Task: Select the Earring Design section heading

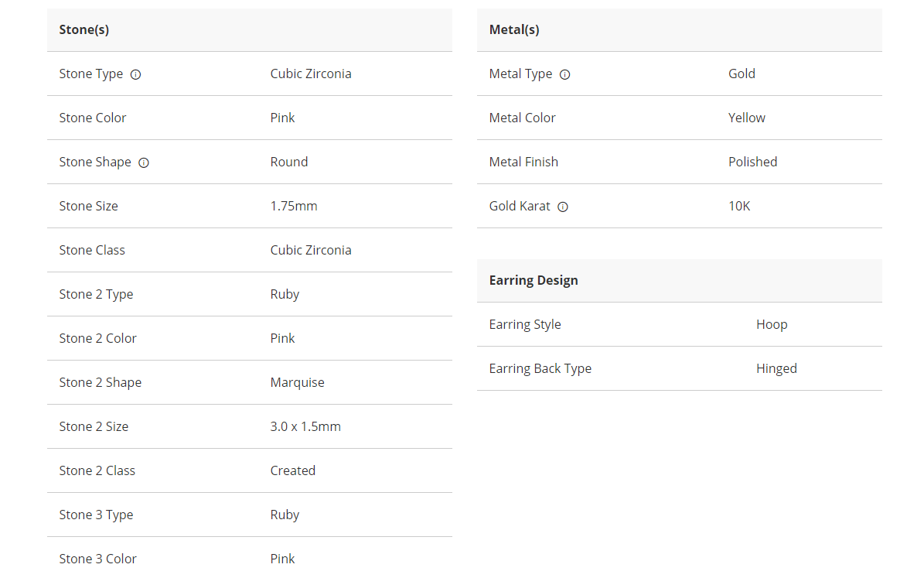Action: tap(534, 280)
